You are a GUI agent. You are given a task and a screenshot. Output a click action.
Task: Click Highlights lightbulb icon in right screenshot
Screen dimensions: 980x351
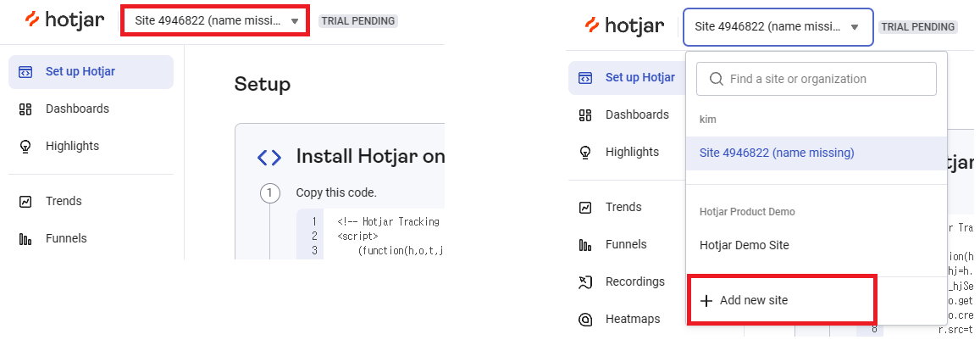pyautogui.click(x=585, y=152)
